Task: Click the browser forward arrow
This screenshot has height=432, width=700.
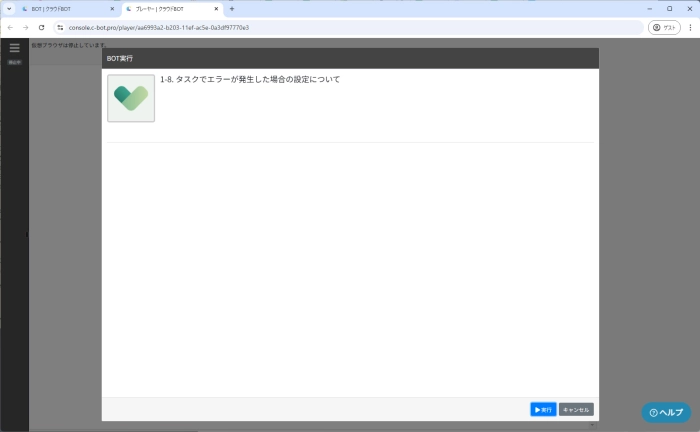Action: click(x=25, y=27)
